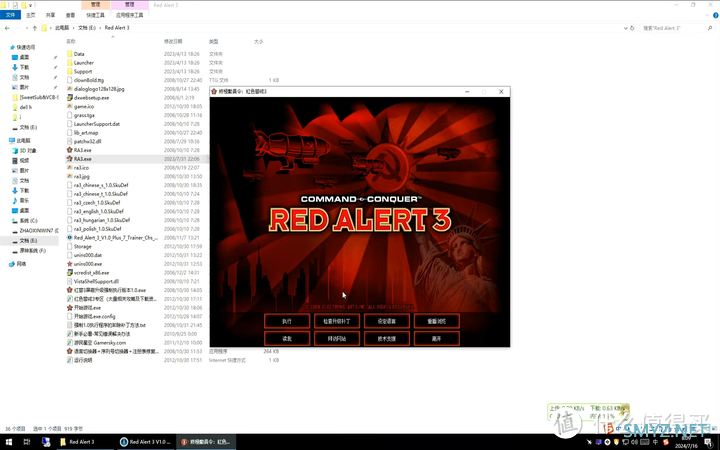This screenshot has height=450, width=720.
Task: Expand the ribbon with the chevron
Action: click(708, 15)
